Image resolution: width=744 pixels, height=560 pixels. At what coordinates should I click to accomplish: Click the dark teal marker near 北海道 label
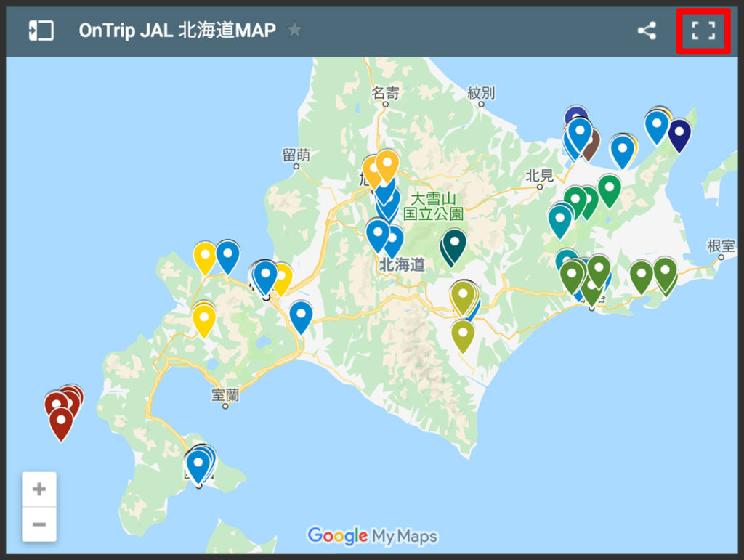(453, 242)
